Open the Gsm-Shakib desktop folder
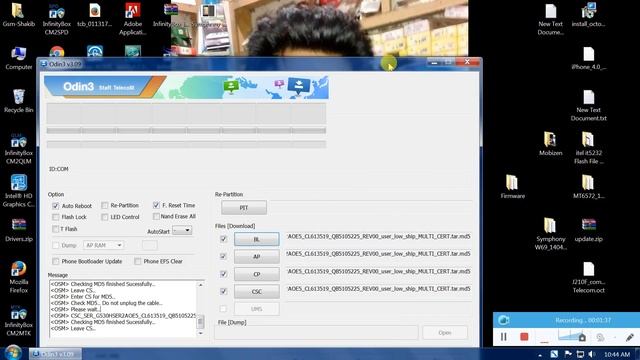The height and width of the screenshot is (360, 640). pyautogui.click(x=18, y=16)
